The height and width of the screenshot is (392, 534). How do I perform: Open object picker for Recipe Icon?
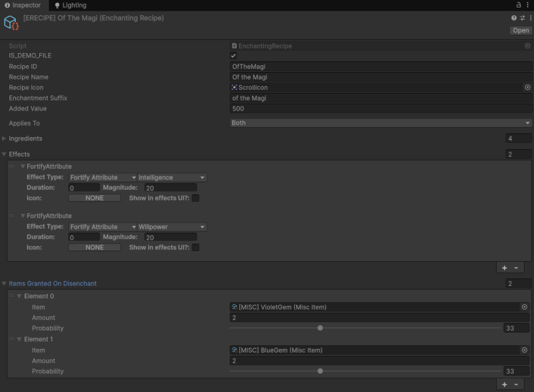pyautogui.click(x=528, y=87)
